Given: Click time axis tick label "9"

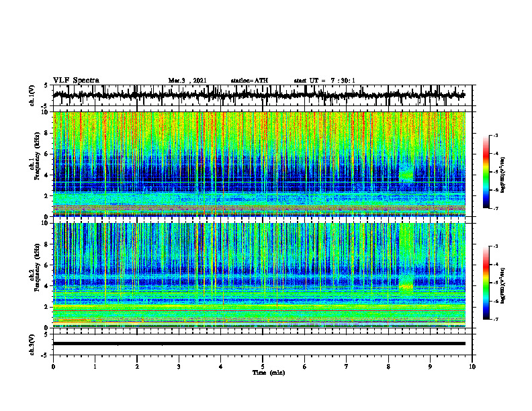Looking at the screenshot, I should click(430, 367).
